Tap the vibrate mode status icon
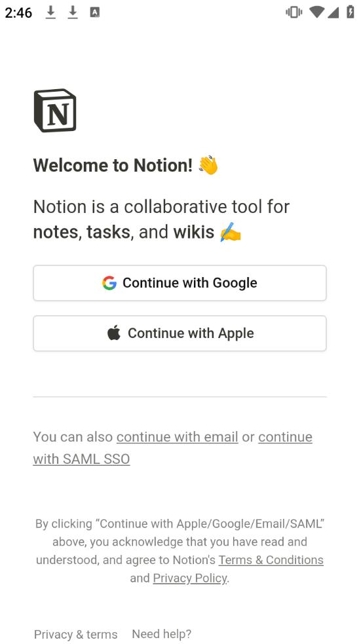The height and width of the screenshot is (644, 361). point(294,12)
